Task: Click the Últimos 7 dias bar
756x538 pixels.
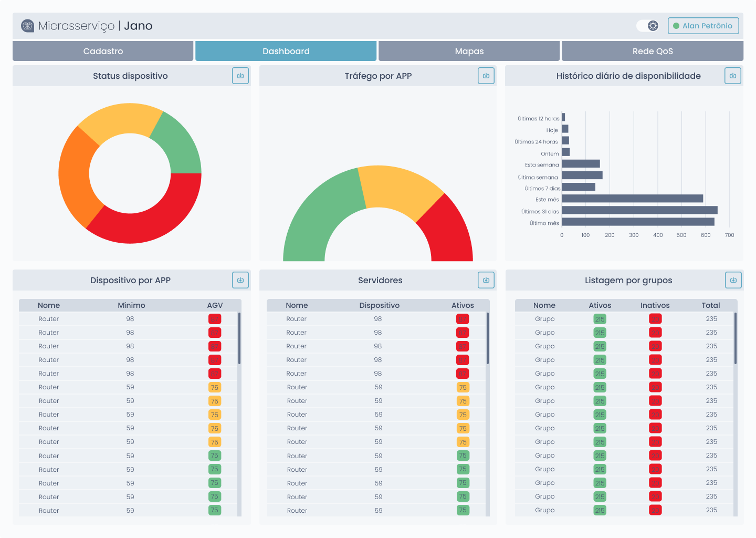Action: [579, 187]
